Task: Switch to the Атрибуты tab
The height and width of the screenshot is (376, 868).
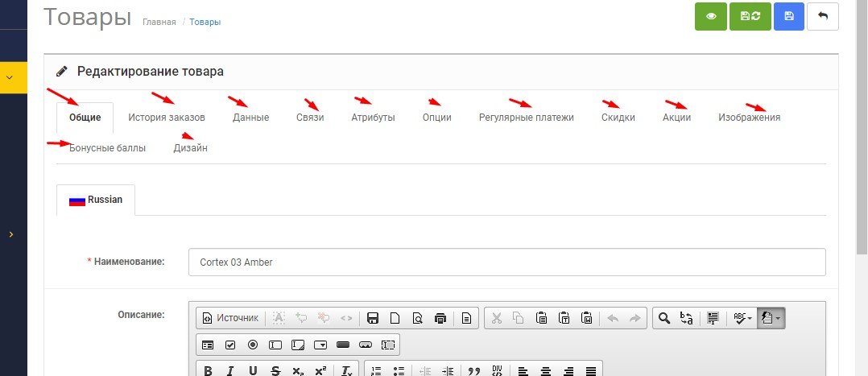Action: 373,118
